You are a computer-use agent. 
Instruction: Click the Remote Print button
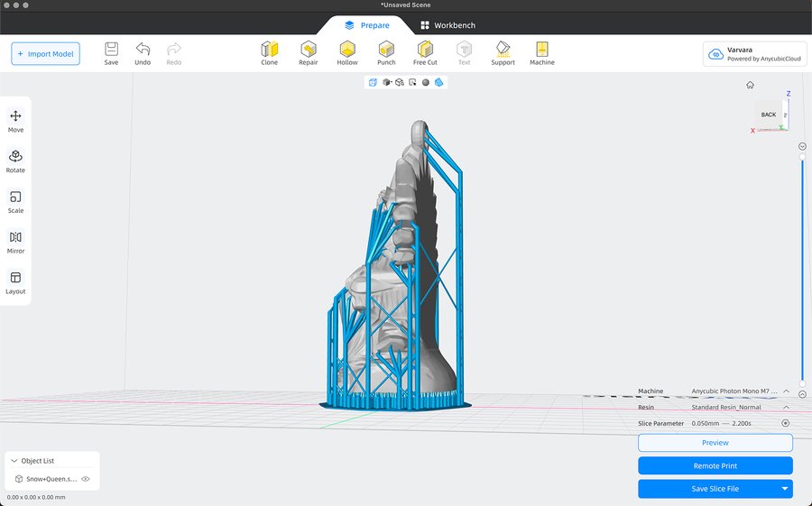tap(715, 465)
